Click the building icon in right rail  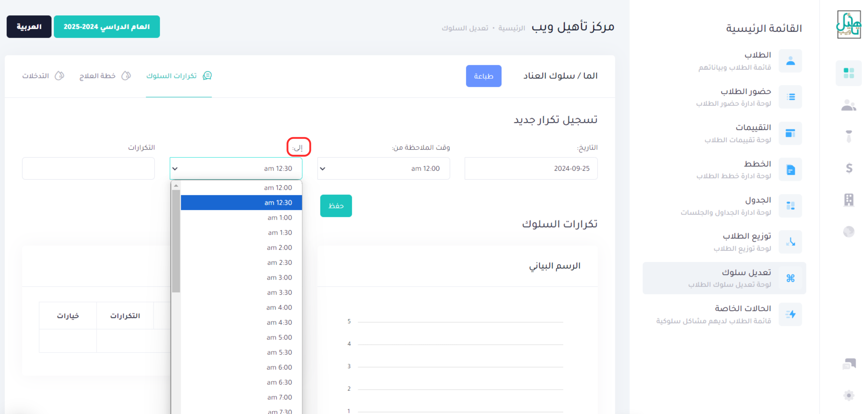tap(849, 200)
